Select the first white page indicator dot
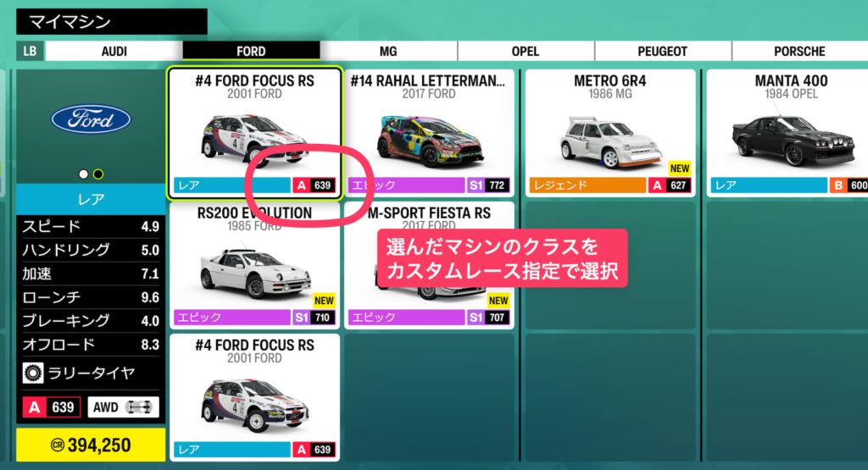This screenshot has width=868, height=470. tap(84, 174)
